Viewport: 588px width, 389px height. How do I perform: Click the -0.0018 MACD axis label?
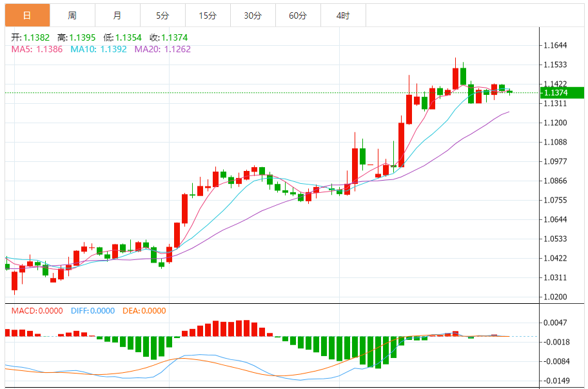point(555,342)
